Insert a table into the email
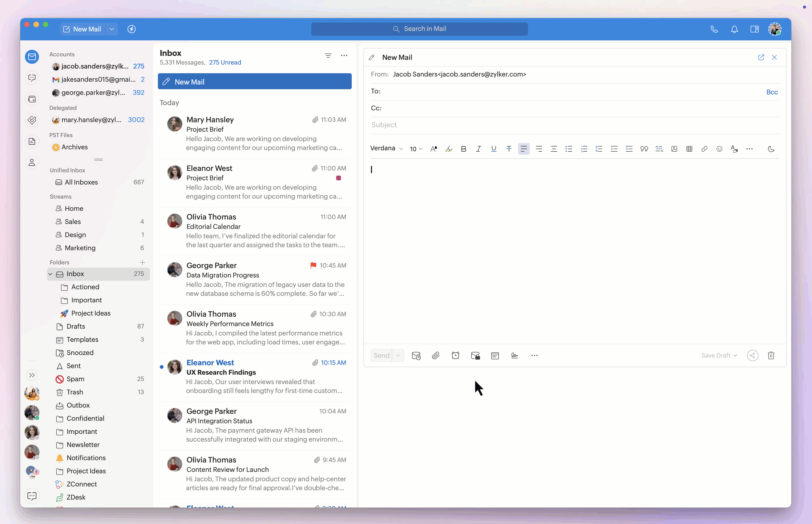Image resolution: width=812 pixels, height=524 pixels. point(689,149)
